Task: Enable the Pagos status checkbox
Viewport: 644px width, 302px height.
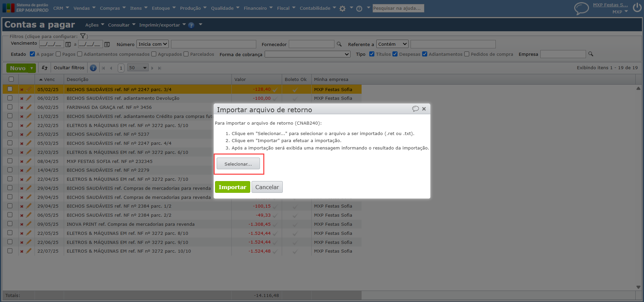Action: coord(58,54)
